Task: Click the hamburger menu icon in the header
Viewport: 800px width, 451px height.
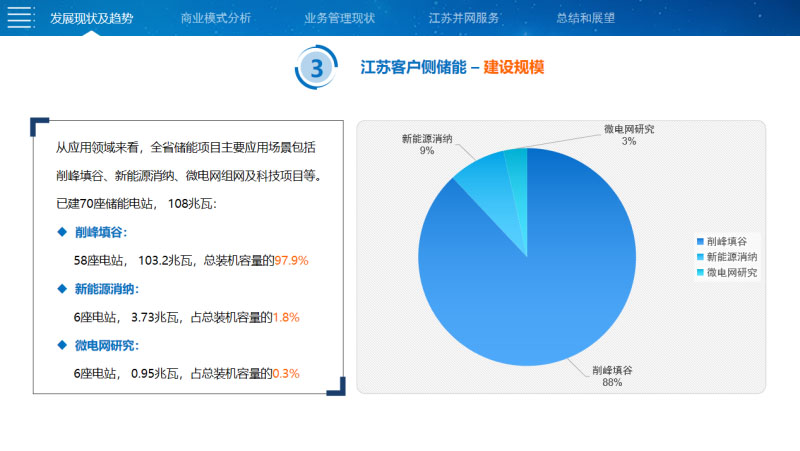Action: click(x=19, y=18)
